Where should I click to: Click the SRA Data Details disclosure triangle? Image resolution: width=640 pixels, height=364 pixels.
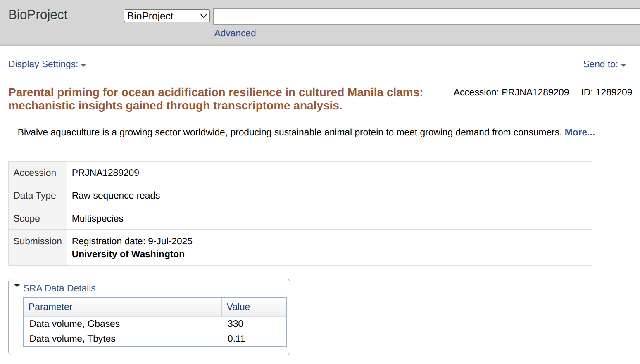coord(17,285)
